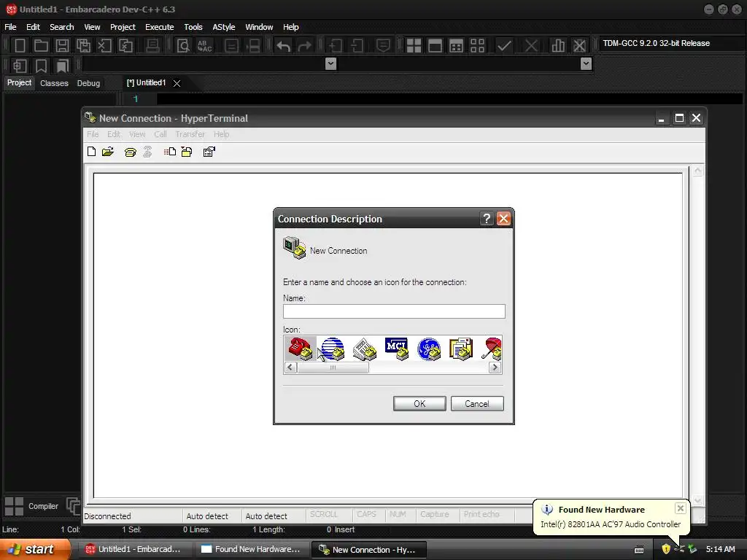Select the GE logo connection icon

(429, 349)
